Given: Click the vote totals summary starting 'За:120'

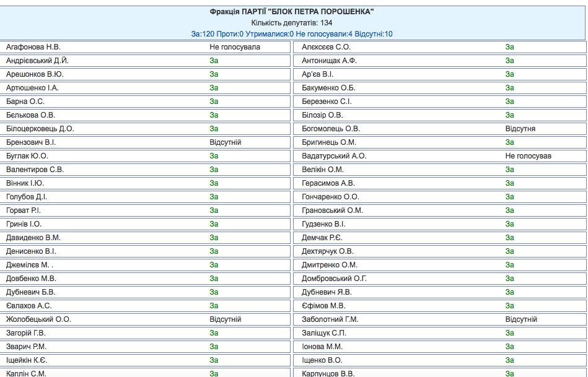Looking at the screenshot, I should click(292, 34).
